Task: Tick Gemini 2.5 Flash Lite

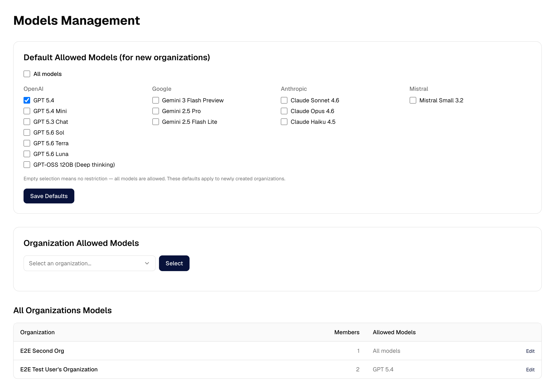Action: click(x=156, y=122)
